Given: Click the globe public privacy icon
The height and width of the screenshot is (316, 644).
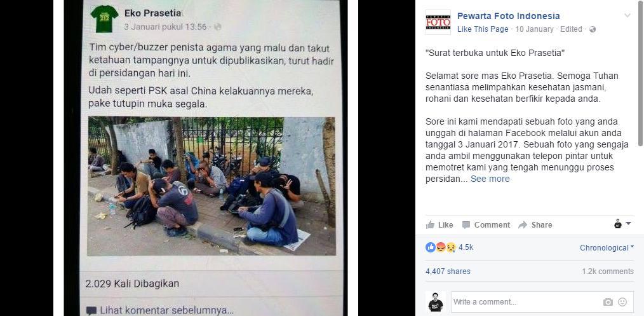Looking at the screenshot, I should tap(593, 29).
